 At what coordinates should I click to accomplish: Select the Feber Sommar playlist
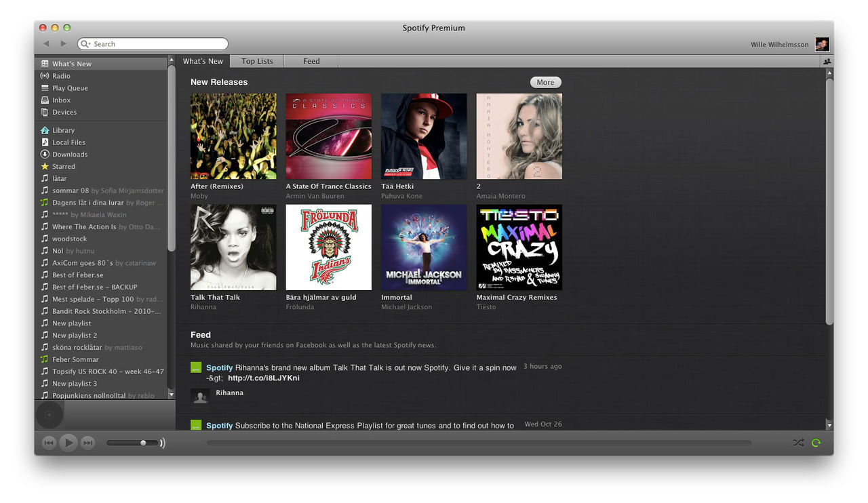(x=100, y=360)
